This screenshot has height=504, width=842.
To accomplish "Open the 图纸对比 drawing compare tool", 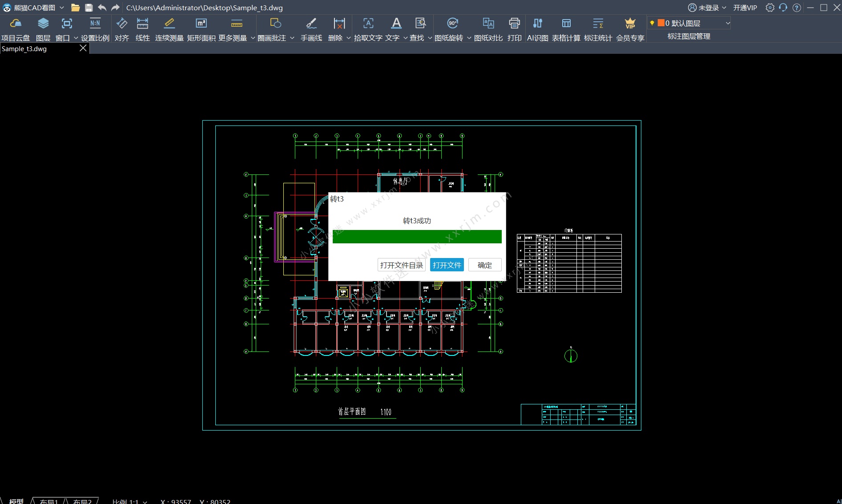I will (488, 29).
